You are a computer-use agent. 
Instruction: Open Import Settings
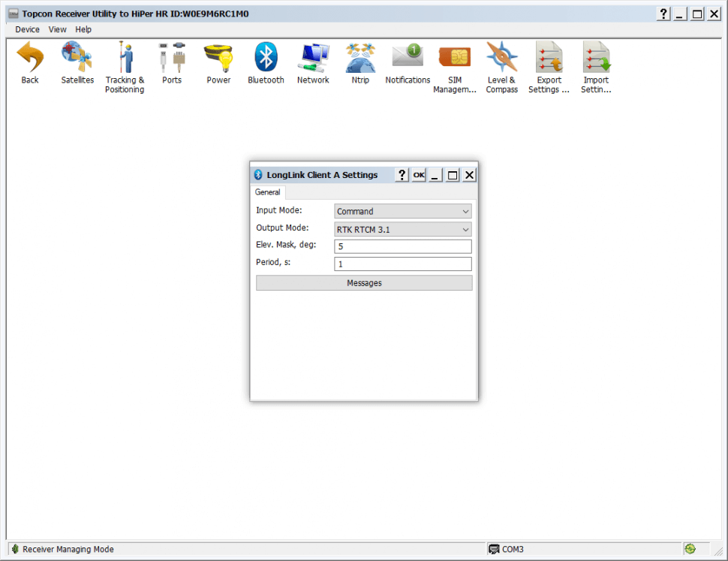click(596, 68)
